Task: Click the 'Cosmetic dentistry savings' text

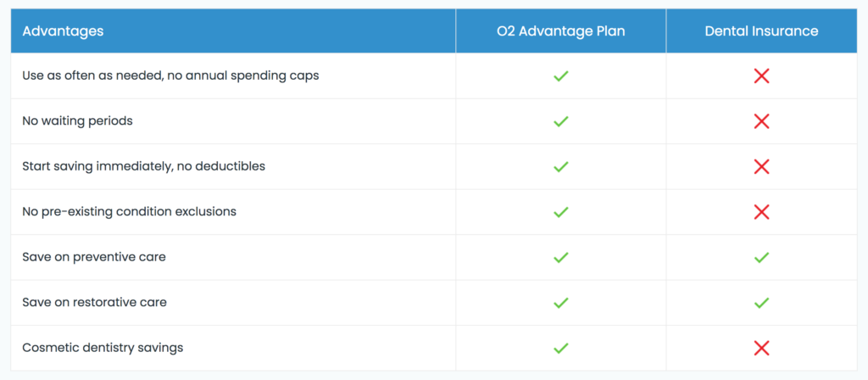Action: [x=103, y=348]
